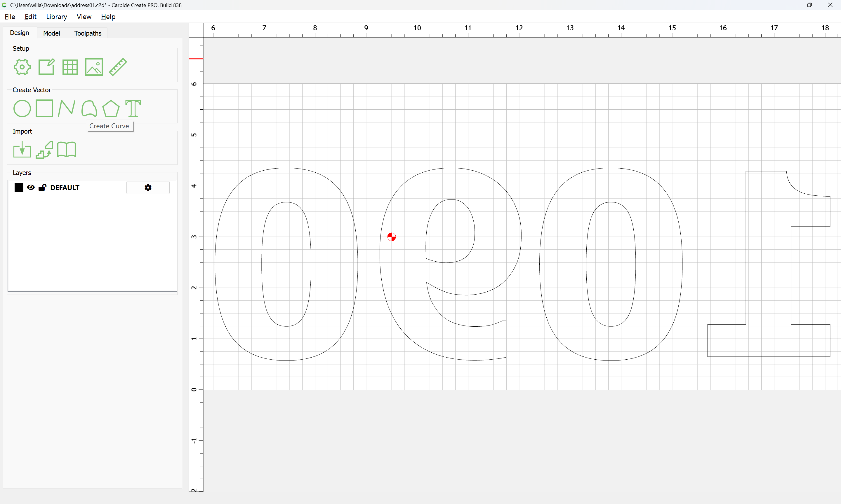
Task: Open the design library book icon
Action: tap(67, 150)
